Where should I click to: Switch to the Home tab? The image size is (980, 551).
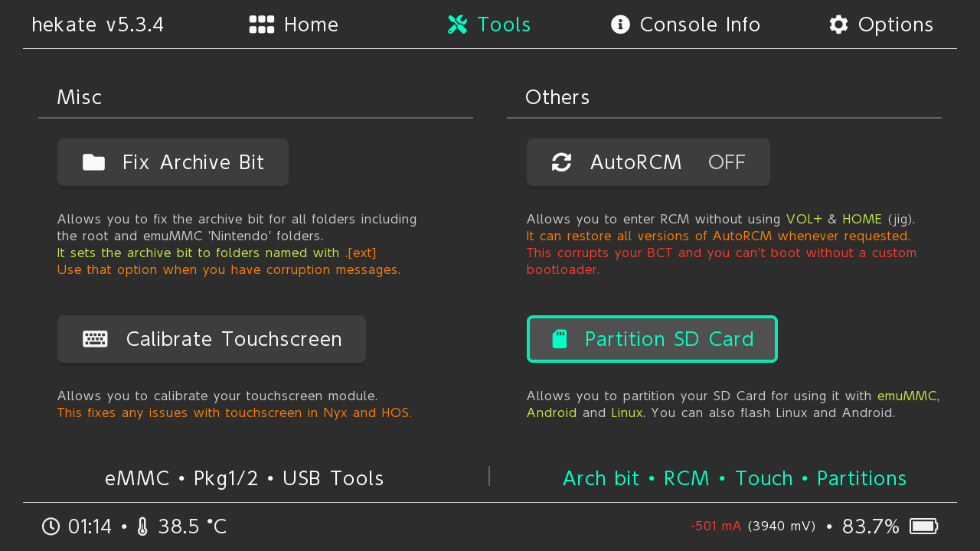[x=293, y=24]
